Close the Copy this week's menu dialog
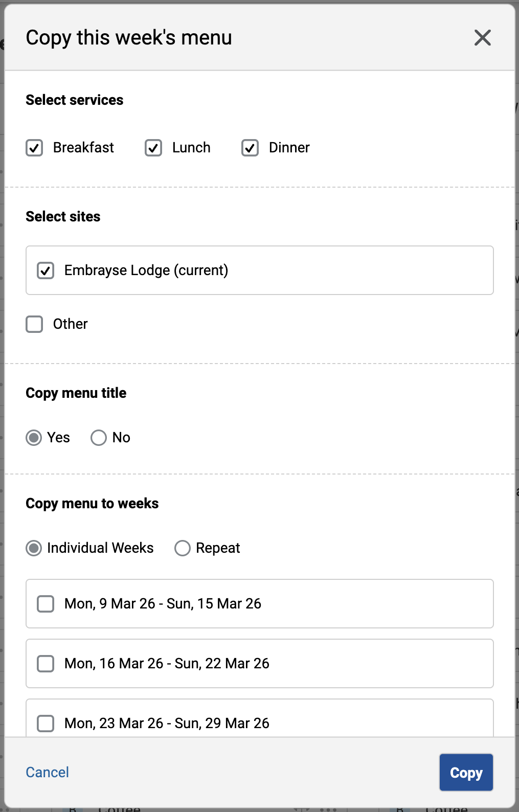 point(482,38)
